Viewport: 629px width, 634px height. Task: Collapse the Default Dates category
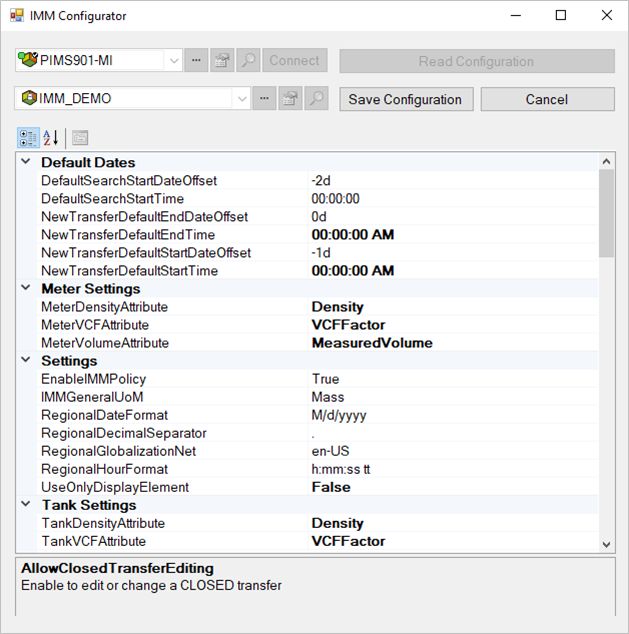pyautogui.click(x=26, y=162)
